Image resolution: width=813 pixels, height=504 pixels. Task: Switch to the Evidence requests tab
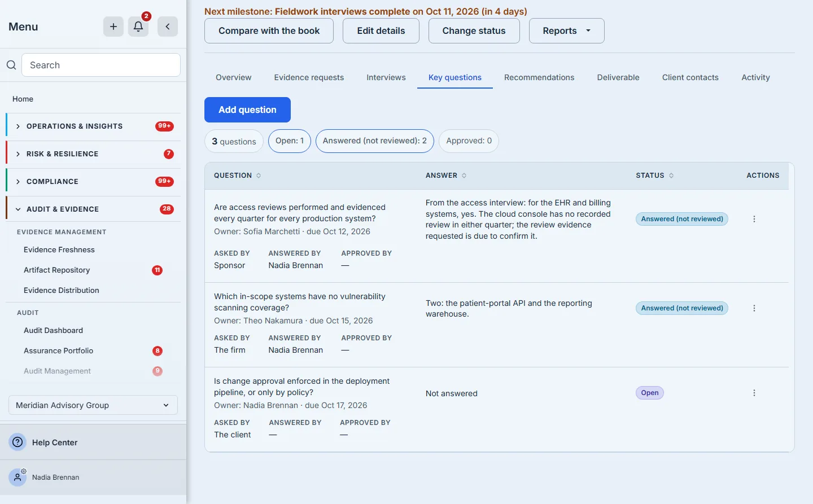[x=309, y=77]
